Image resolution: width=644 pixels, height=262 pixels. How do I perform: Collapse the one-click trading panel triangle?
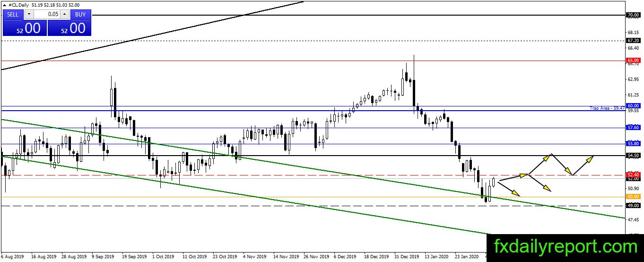point(5,4)
